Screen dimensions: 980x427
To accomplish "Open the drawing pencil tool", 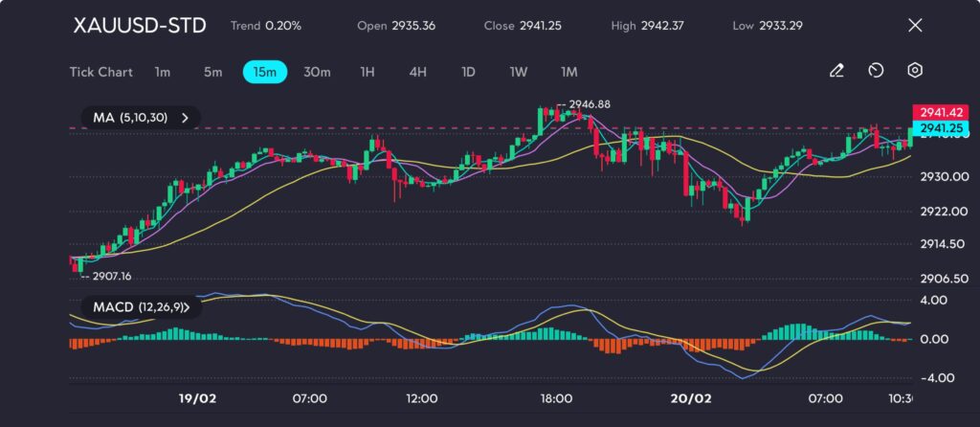I will click(x=836, y=71).
